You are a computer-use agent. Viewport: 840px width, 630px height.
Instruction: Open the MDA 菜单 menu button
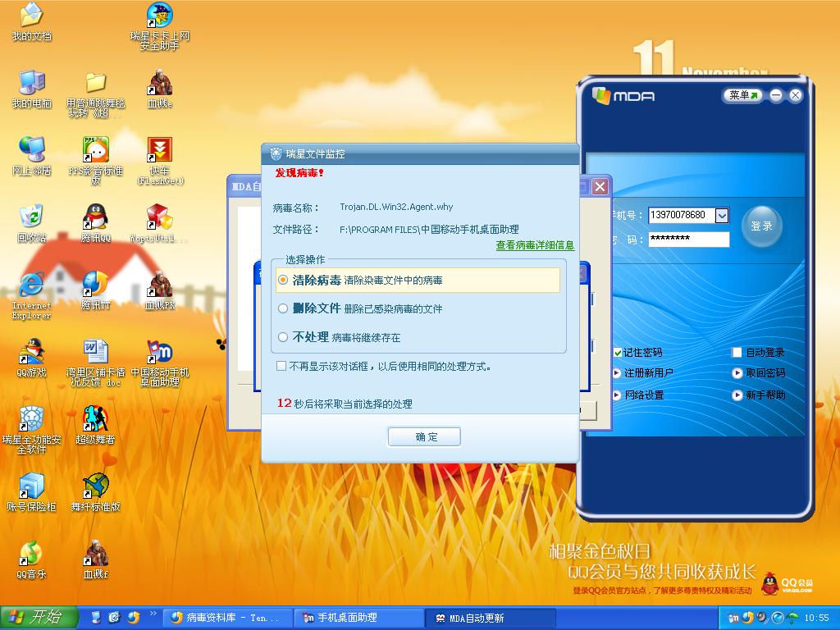coord(743,95)
